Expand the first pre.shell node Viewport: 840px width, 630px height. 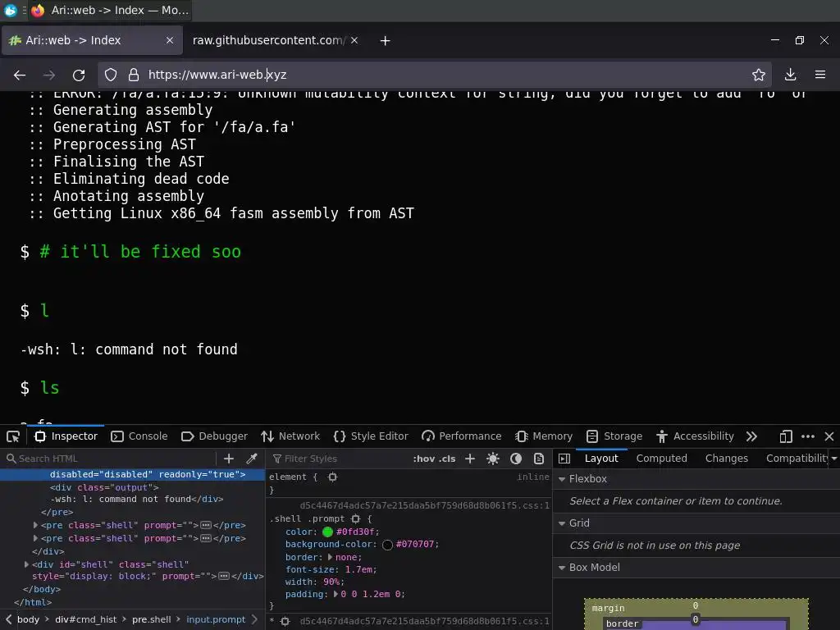click(x=36, y=525)
